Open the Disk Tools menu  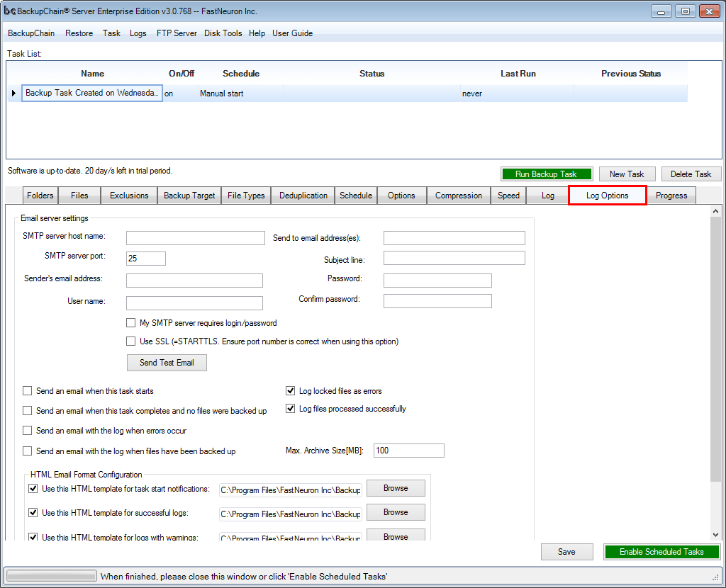click(223, 33)
